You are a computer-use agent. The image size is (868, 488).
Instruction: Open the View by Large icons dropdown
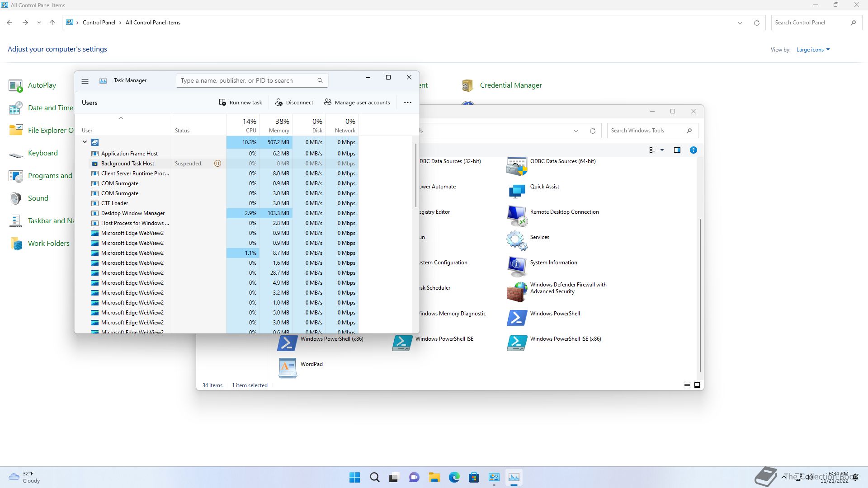coord(813,50)
